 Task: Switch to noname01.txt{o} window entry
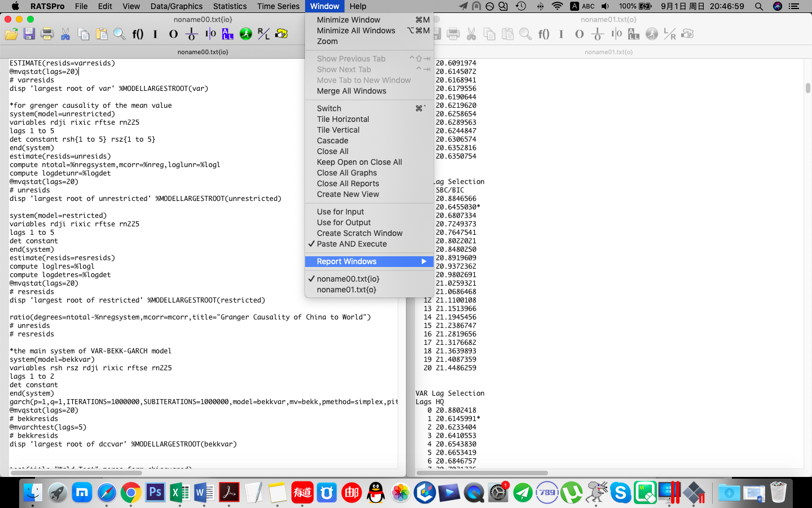pyautogui.click(x=346, y=290)
